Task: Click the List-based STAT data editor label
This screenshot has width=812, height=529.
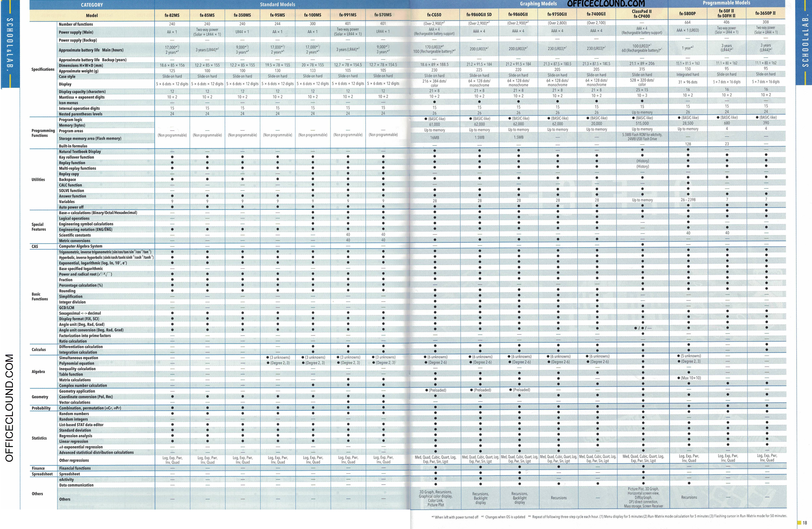Action: pyautogui.click(x=81, y=425)
